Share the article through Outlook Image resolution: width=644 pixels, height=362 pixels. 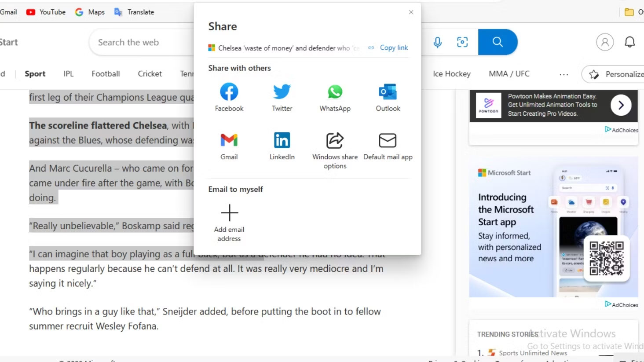tap(388, 97)
